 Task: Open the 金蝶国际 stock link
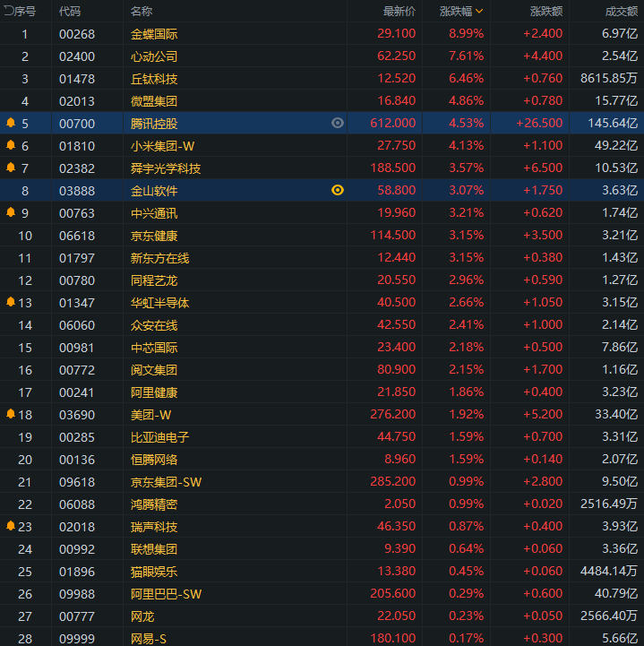[154, 34]
